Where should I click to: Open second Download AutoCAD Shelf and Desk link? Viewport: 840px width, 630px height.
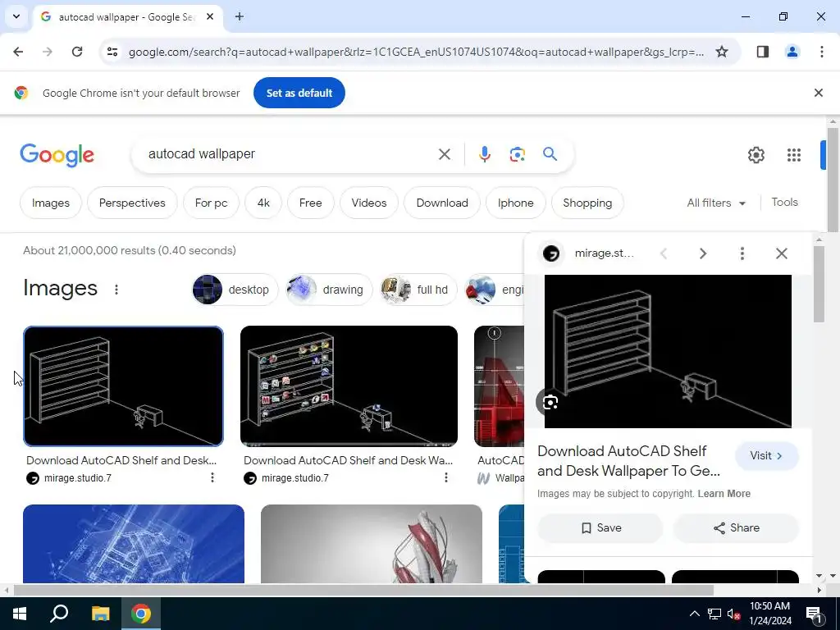[x=348, y=460]
